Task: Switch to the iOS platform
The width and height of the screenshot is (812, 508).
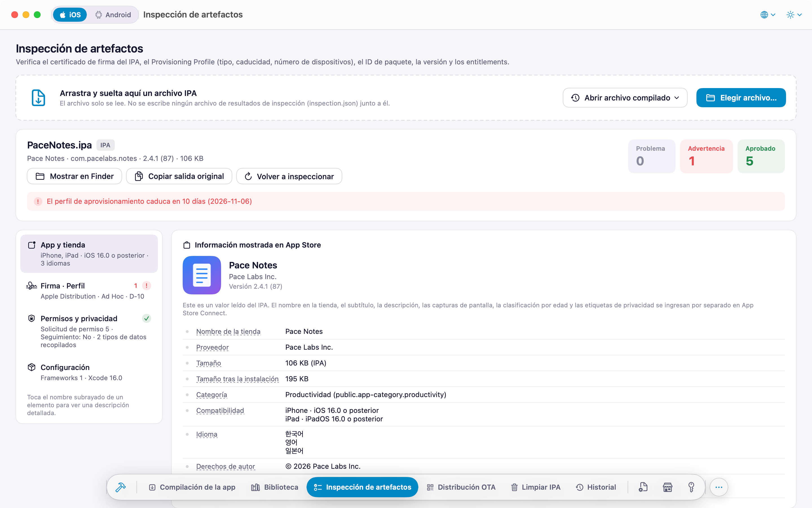Action: pos(70,15)
